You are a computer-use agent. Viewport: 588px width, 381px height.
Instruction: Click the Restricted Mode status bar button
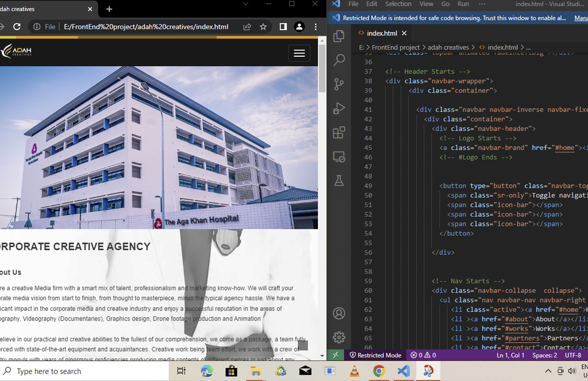(x=375, y=355)
